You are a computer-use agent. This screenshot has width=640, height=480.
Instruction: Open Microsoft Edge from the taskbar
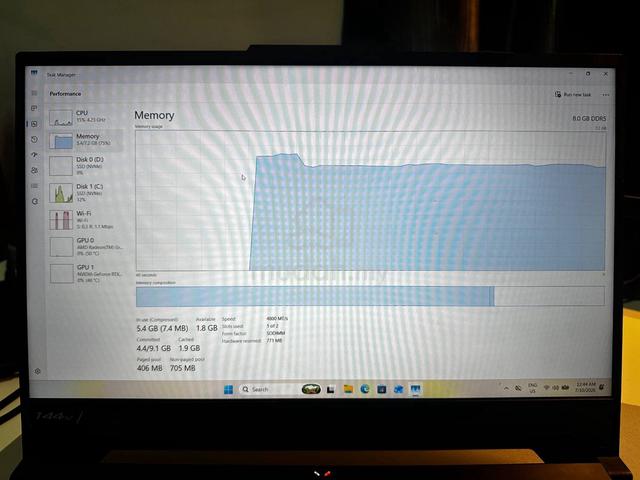365,389
